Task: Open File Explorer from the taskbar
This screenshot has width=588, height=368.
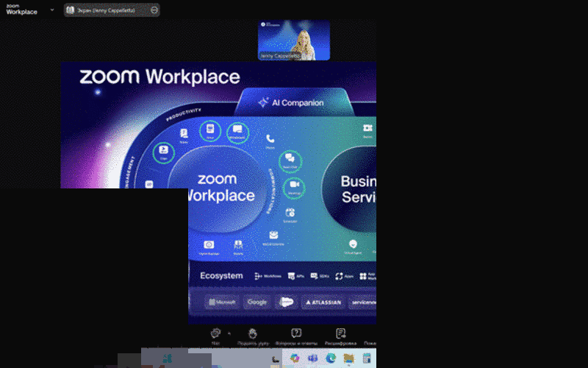Action: (x=348, y=358)
